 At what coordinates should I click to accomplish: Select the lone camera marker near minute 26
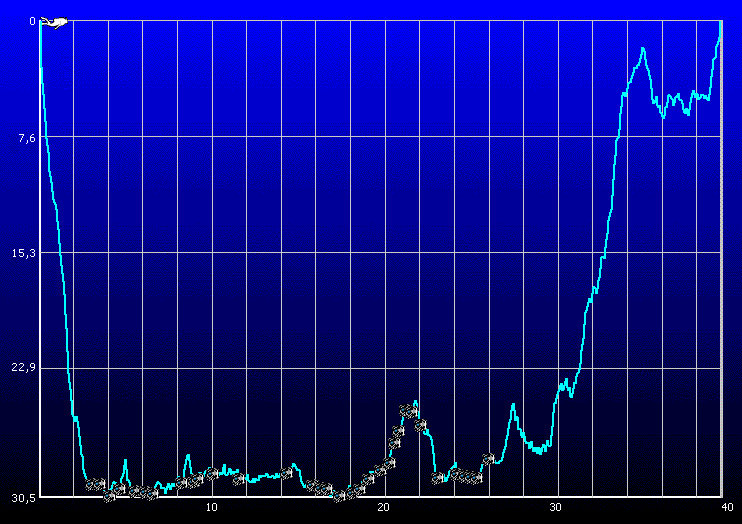pyautogui.click(x=488, y=458)
